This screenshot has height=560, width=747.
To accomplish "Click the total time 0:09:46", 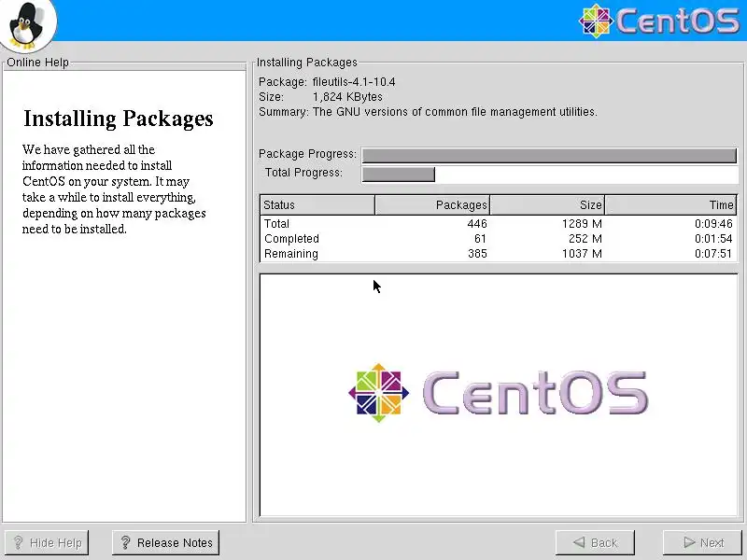I will (x=713, y=223).
